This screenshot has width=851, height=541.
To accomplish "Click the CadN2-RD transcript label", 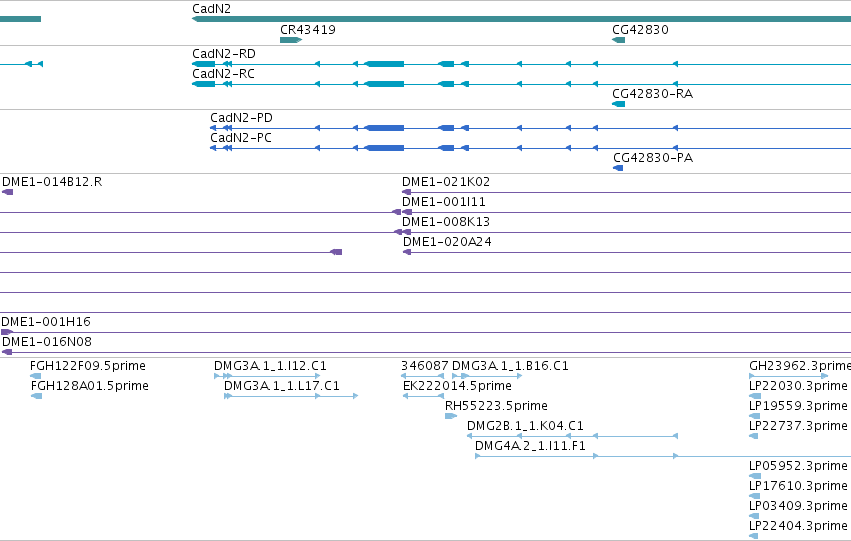I will tap(224, 54).
